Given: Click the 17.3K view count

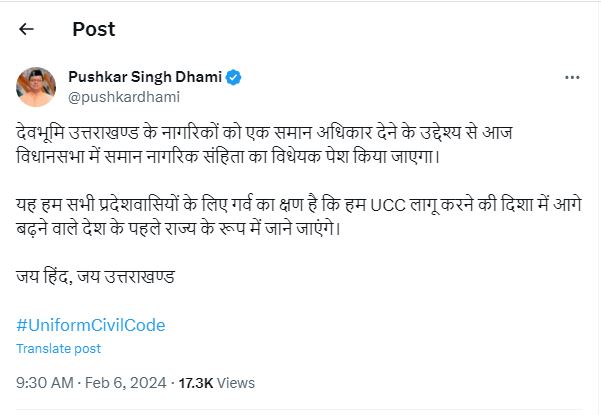Looking at the screenshot, I should pos(194,382).
